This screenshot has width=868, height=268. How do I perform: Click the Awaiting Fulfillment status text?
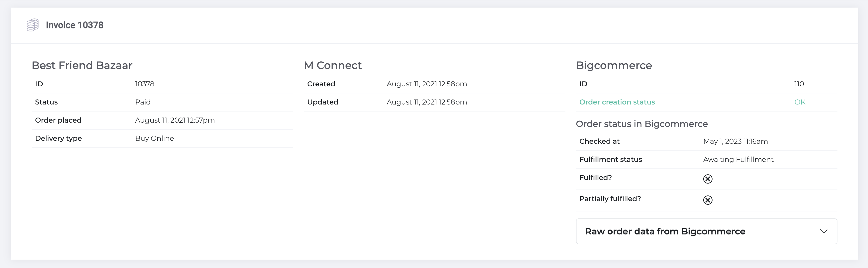(x=738, y=159)
